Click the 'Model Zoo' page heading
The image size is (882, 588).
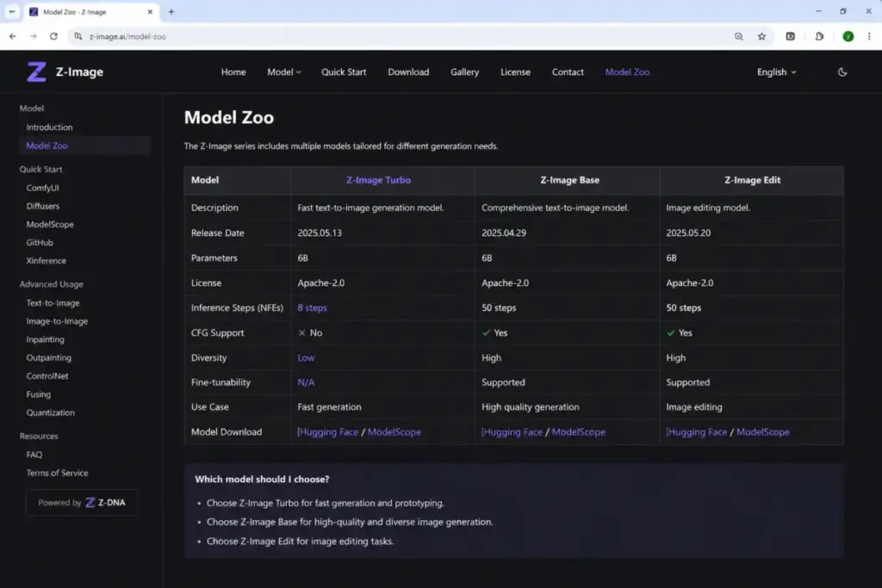click(x=229, y=117)
